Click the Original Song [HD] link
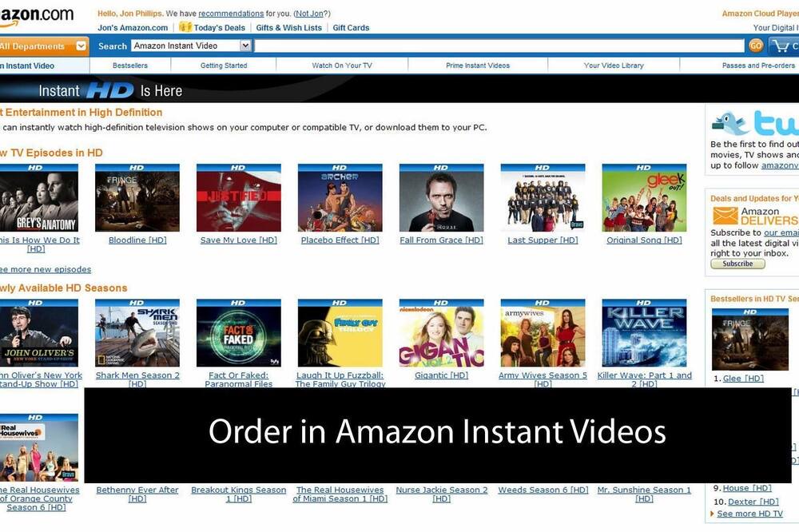Viewport: 799px width, 532px height. point(644,240)
